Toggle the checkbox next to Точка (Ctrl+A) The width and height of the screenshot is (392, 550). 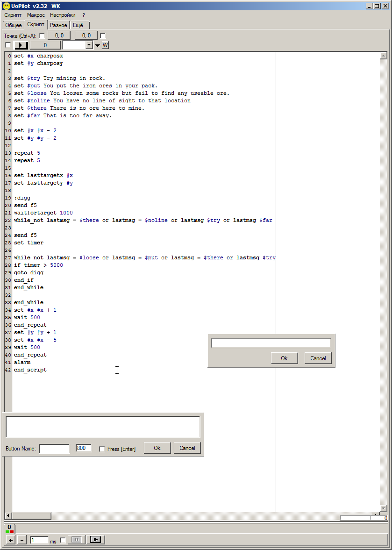click(x=42, y=36)
